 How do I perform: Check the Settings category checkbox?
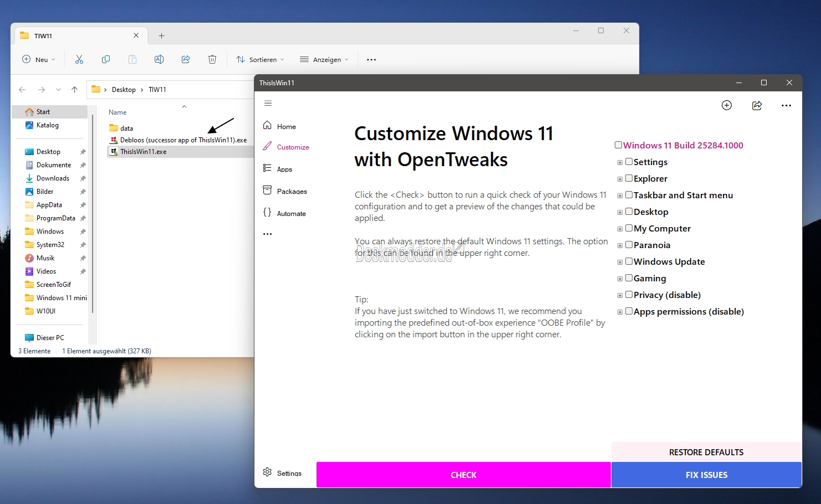629,162
